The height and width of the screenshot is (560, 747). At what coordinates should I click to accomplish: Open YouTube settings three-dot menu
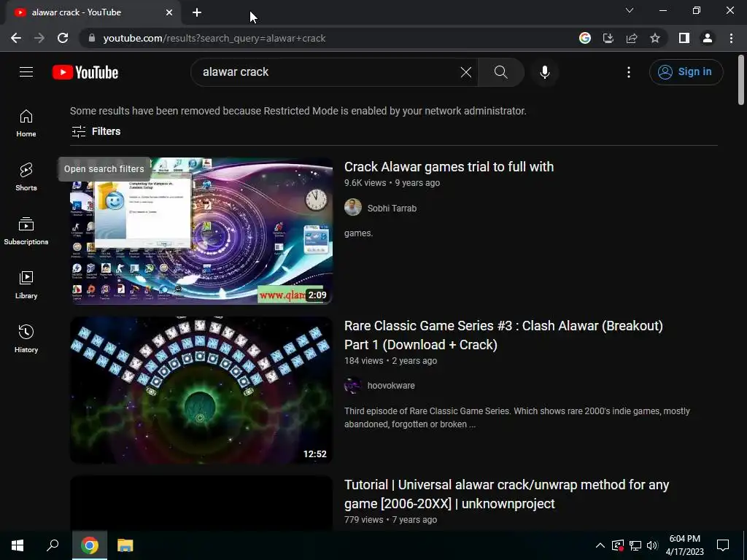pyautogui.click(x=629, y=72)
